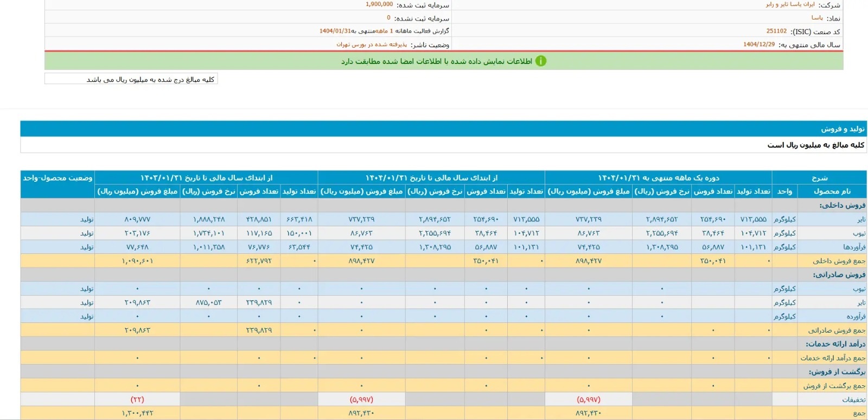Click the grand total ۱,۳۰۰,۴۴۲ cell

[138, 413]
